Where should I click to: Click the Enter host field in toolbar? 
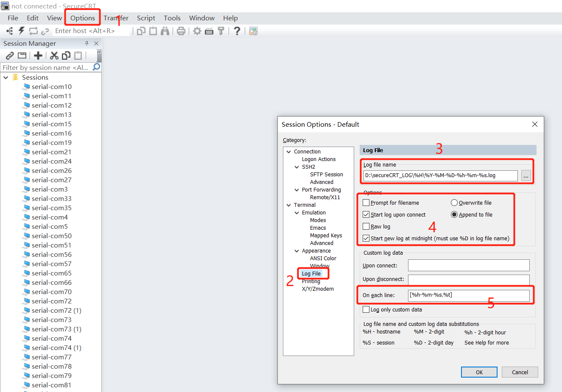(x=91, y=31)
